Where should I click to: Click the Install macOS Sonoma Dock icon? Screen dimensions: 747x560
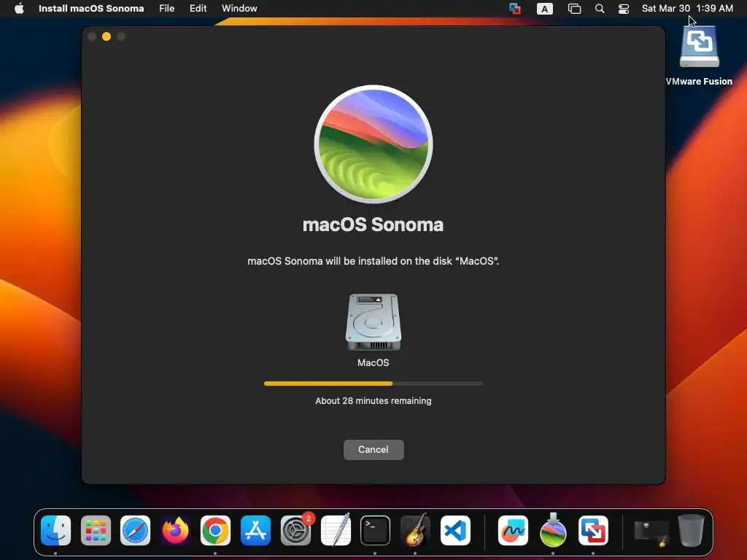553,530
